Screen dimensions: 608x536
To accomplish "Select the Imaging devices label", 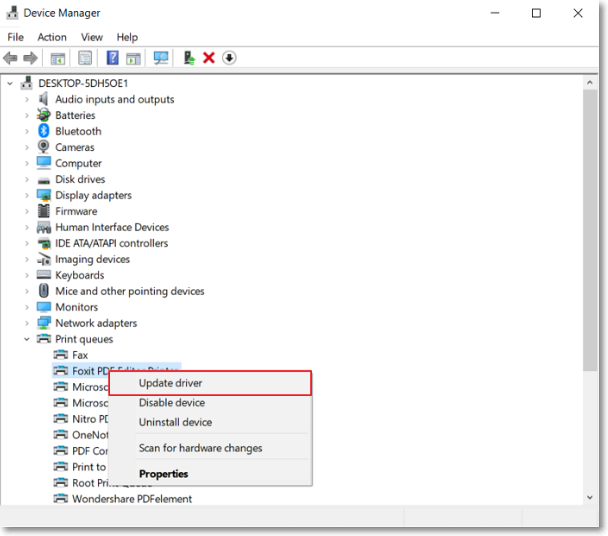I will pos(92,259).
